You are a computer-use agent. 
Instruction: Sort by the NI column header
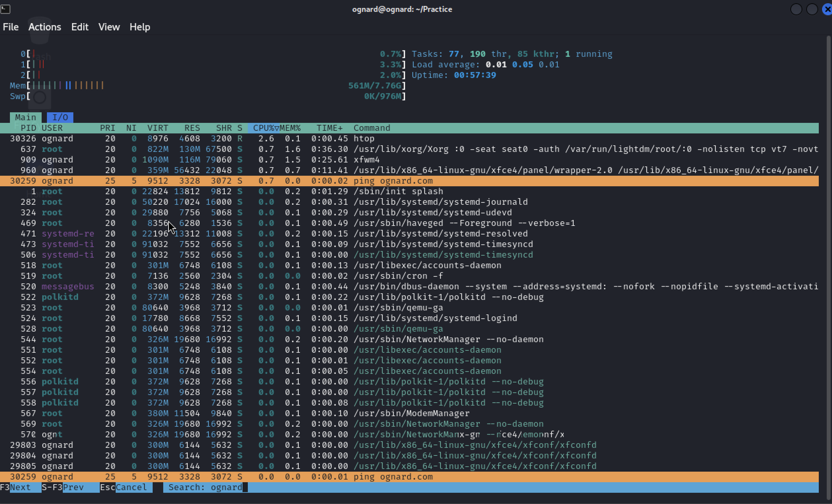[x=132, y=128]
